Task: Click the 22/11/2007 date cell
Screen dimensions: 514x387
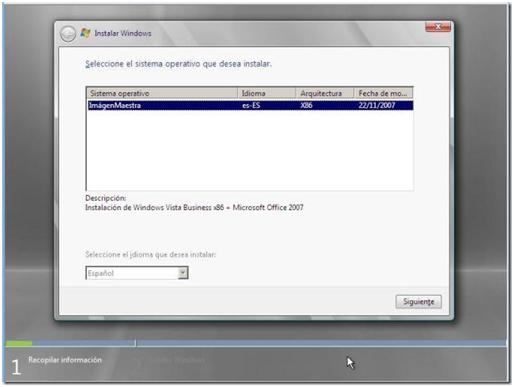Action: [377, 105]
